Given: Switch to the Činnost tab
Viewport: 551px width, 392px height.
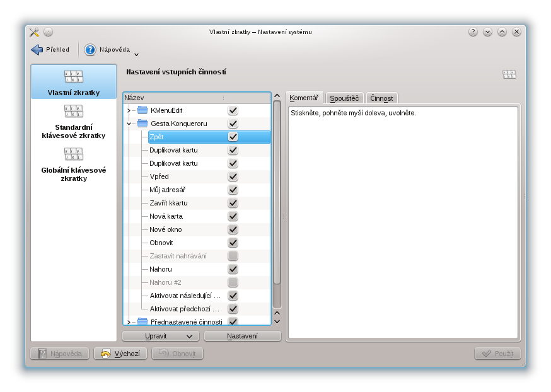Looking at the screenshot, I should tap(381, 98).
